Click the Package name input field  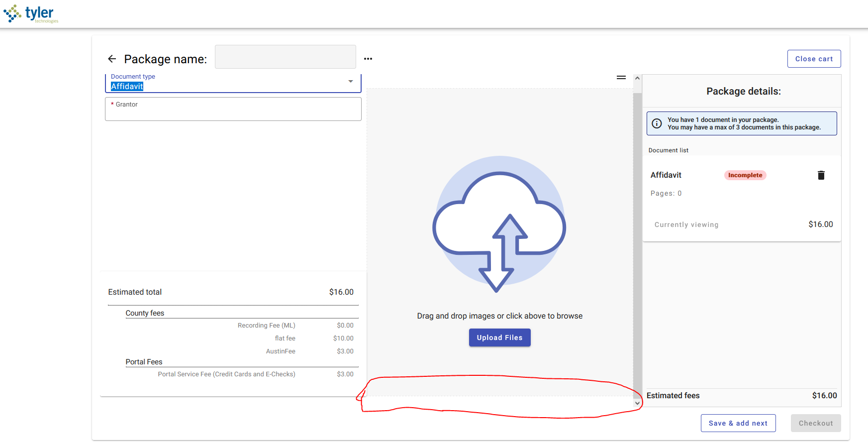click(x=285, y=56)
